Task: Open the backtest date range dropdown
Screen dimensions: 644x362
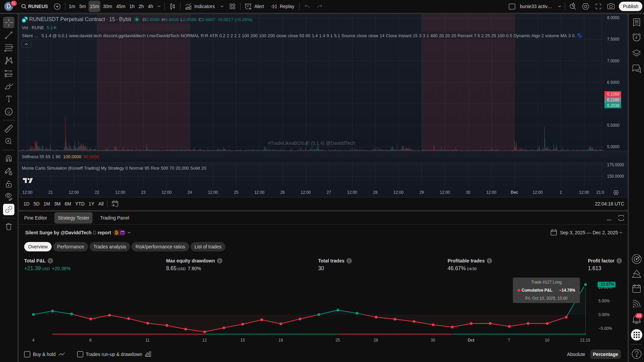Action: (589, 233)
